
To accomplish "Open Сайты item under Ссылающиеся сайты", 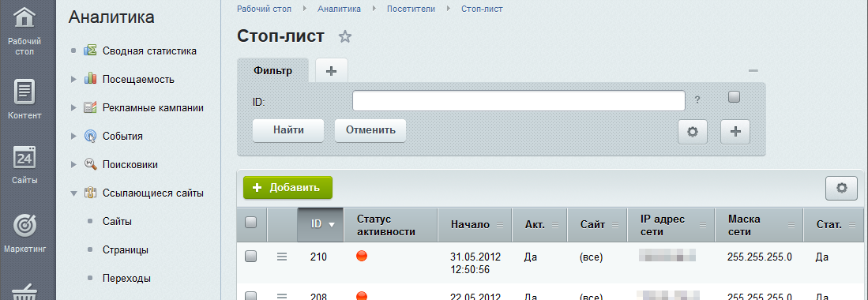I will point(118,222).
